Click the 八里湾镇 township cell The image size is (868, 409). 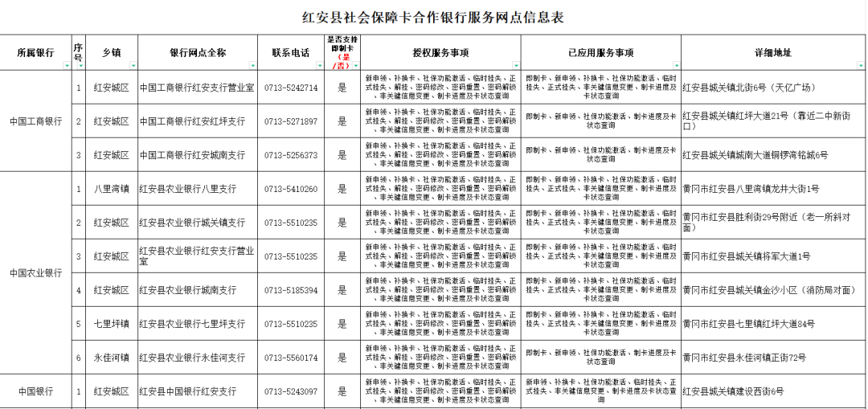click(x=112, y=189)
